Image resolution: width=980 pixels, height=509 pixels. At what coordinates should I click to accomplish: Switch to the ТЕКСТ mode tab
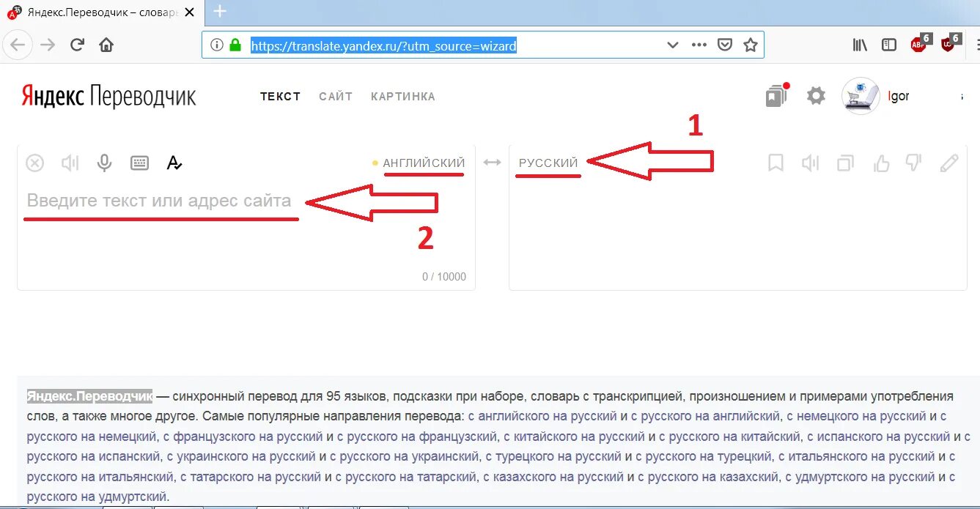point(281,96)
